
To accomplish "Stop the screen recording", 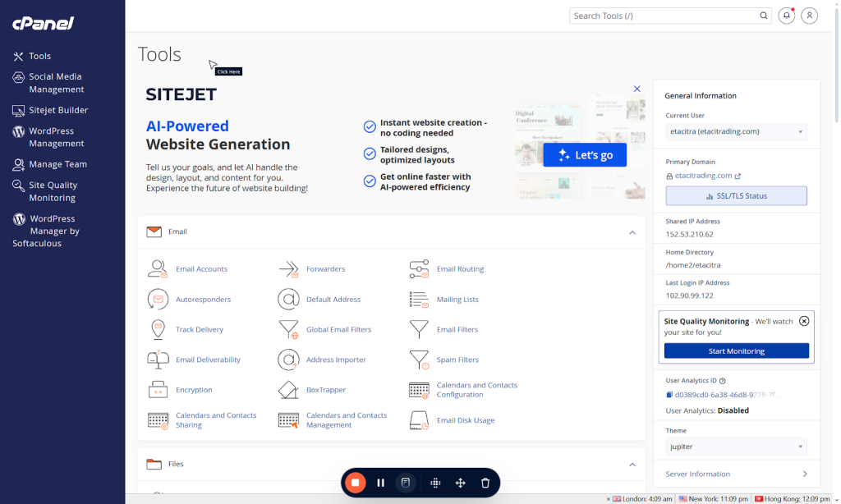I will pyautogui.click(x=355, y=483).
